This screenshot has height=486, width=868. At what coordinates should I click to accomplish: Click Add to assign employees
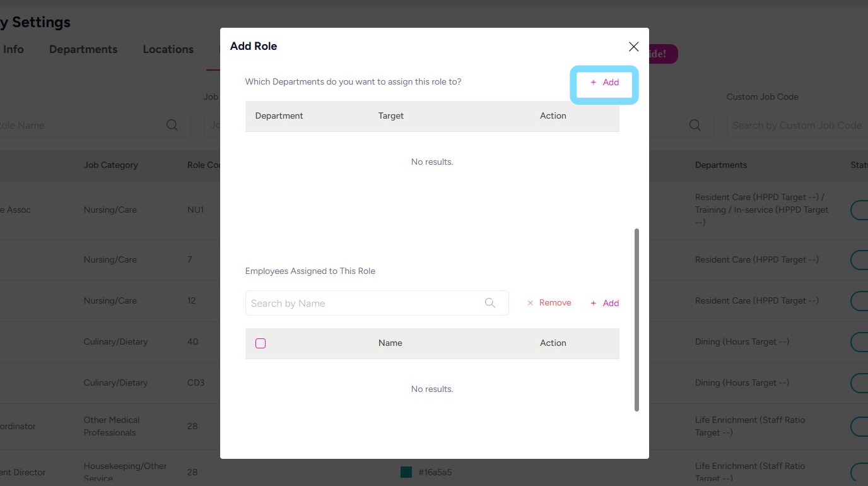coord(604,304)
